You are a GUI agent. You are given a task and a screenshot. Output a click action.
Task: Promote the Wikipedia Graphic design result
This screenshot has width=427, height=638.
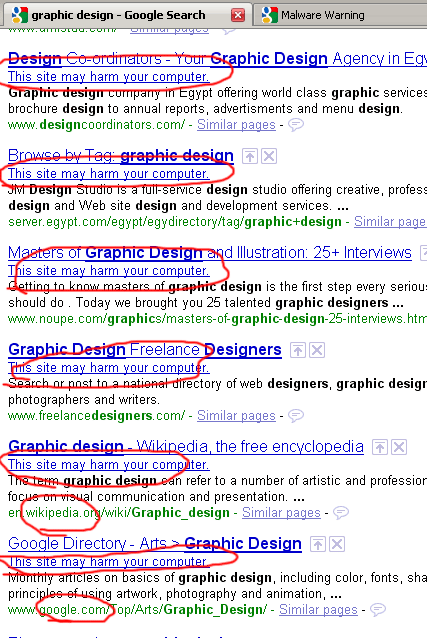[380, 447]
